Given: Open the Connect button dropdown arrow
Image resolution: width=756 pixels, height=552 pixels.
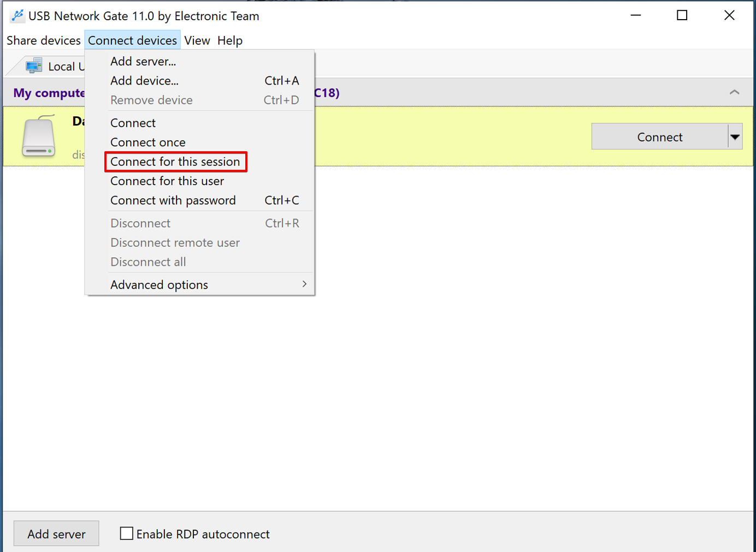Looking at the screenshot, I should click(x=735, y=137).
